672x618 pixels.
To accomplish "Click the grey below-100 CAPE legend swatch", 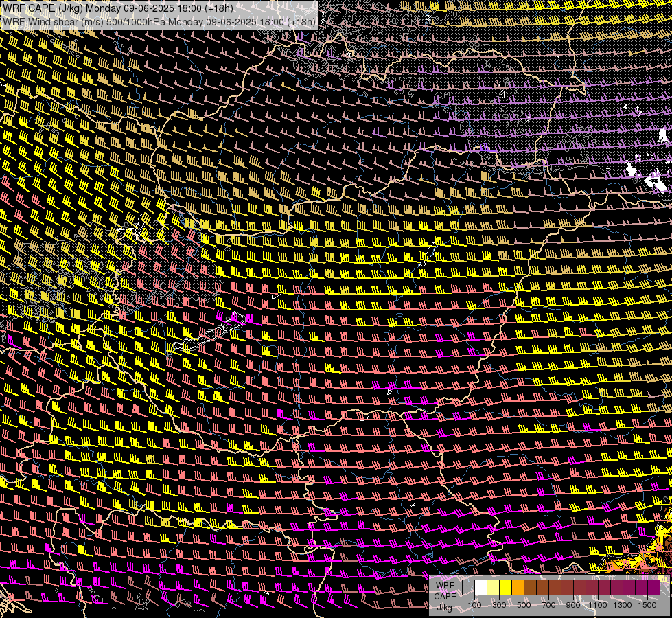I will (x=468, y=587).
